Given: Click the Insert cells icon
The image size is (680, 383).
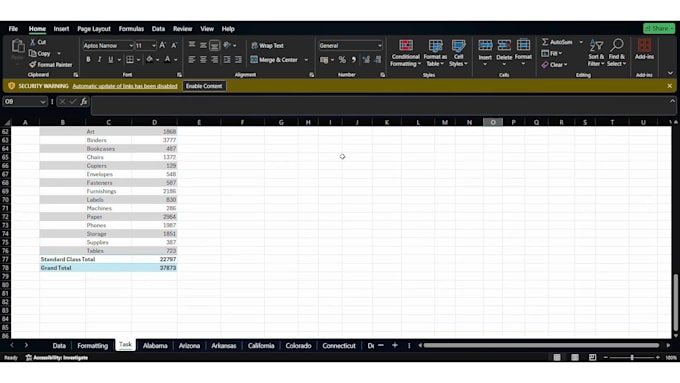Looking at the screenshot, I should tap(485, 45).
